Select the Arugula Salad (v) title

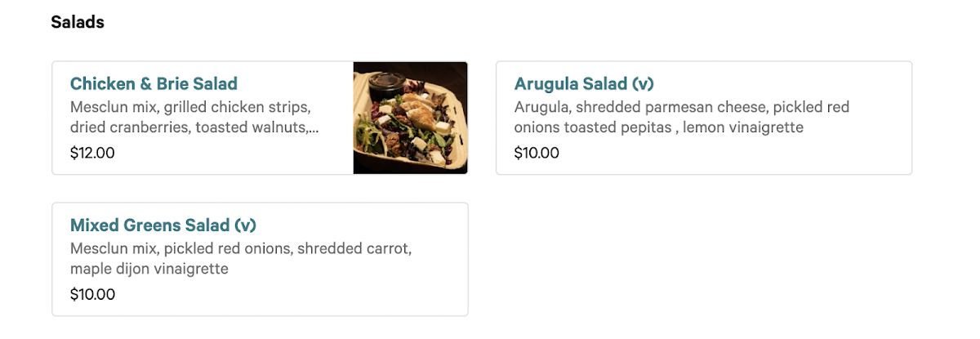pos(584,84)
